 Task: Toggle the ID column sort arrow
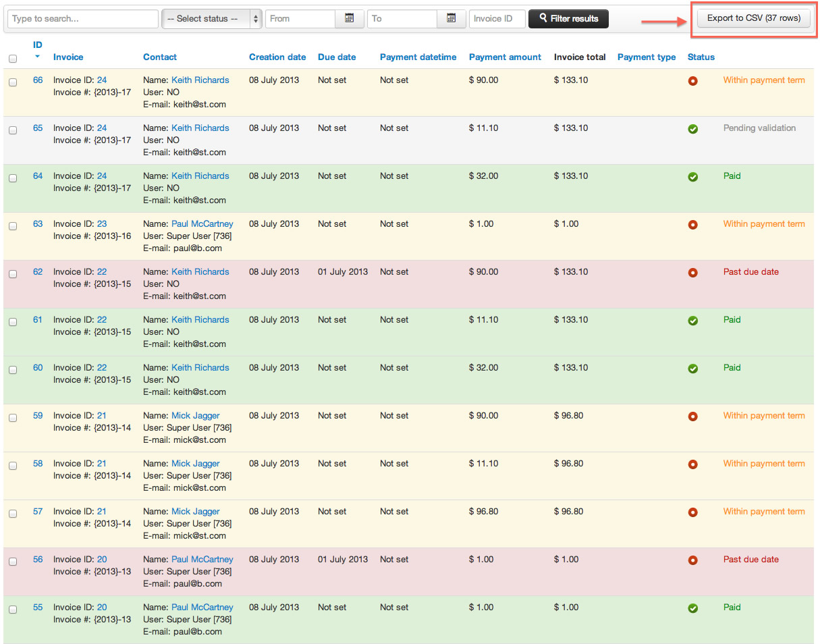37,57
